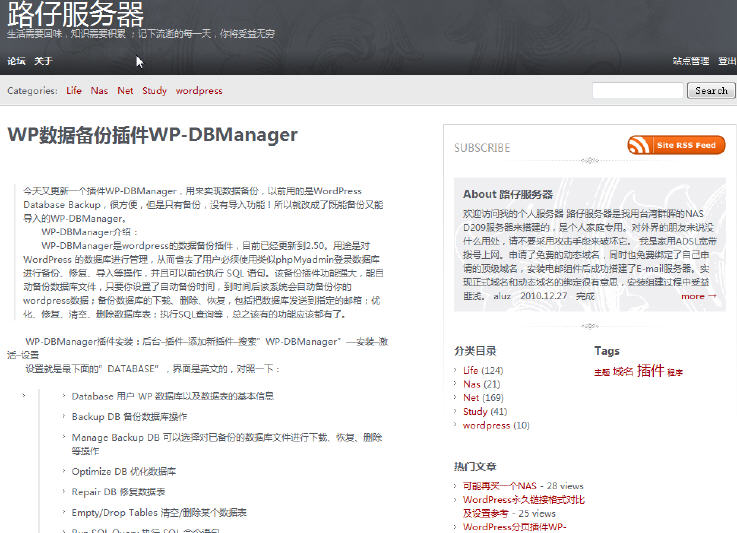
Task: Click the 路仔服务器 site title
Action: 75,14
